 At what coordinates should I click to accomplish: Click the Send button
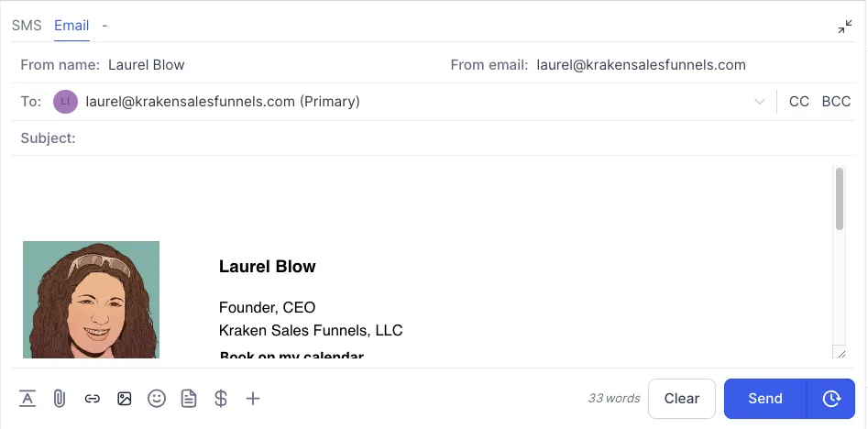(x=764, y=399)
